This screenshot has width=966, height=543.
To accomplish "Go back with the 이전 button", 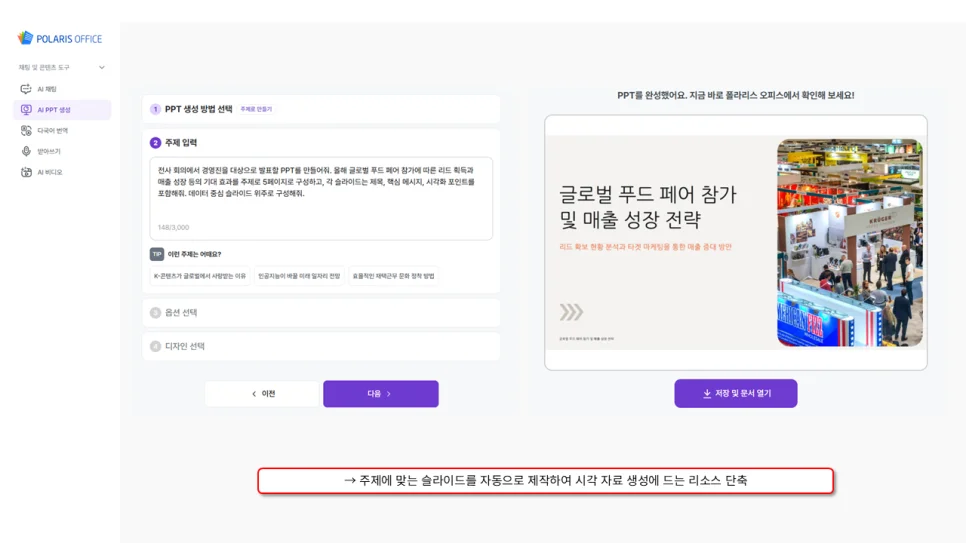I will (x=263, y=394).
